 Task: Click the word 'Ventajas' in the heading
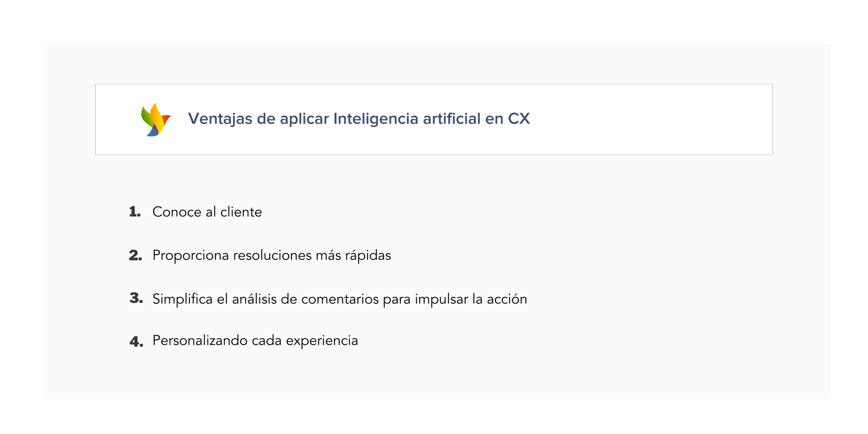click(x=220, y=119)
